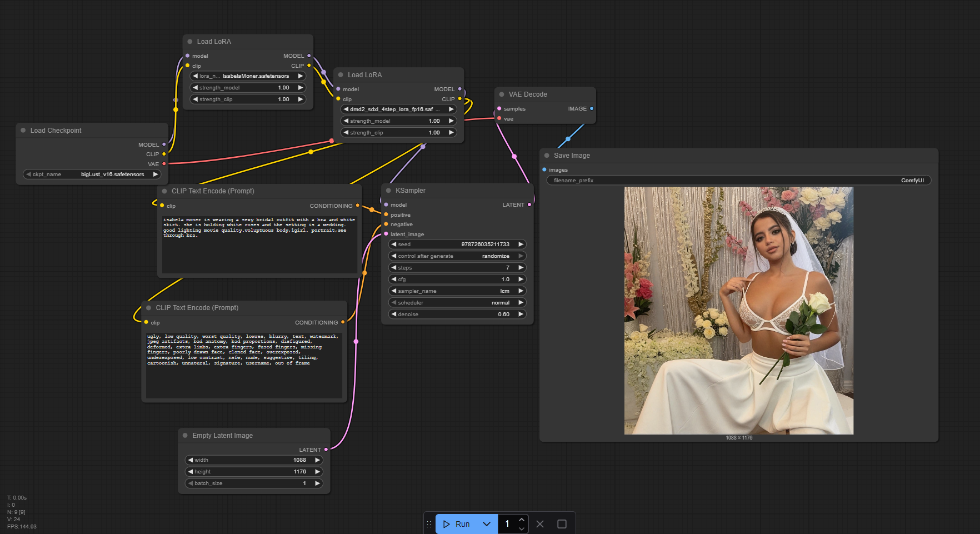The height and width of the screenshot is (534, 980).
Task: Click the positive prompt text box
Action: (259, 244)
